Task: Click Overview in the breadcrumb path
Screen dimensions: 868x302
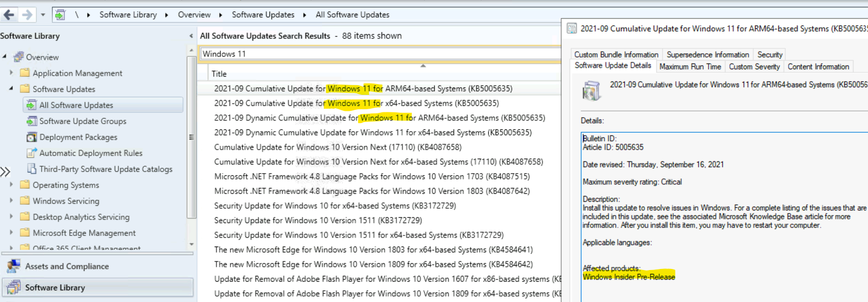Action: coord(194,15)
